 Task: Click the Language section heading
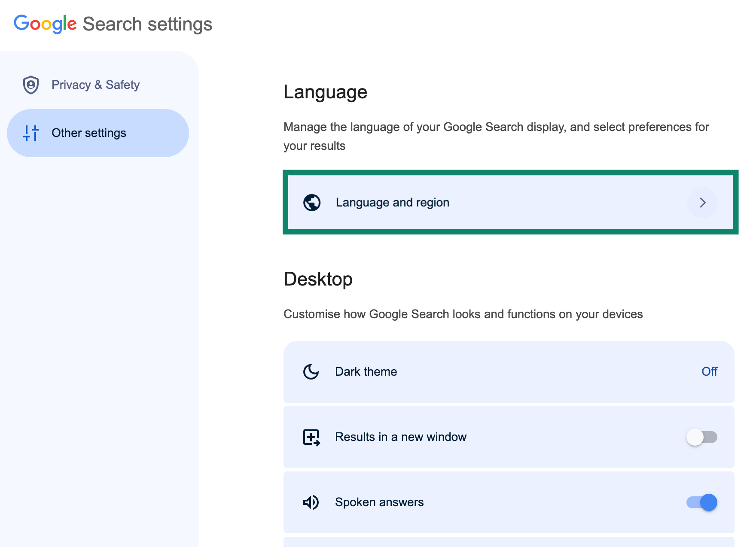[325, 92]
